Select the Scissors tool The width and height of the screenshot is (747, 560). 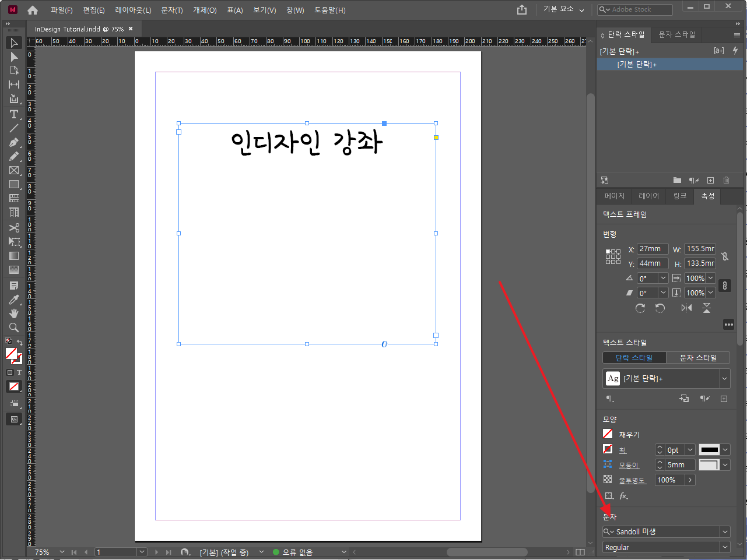tap(14, 227)
